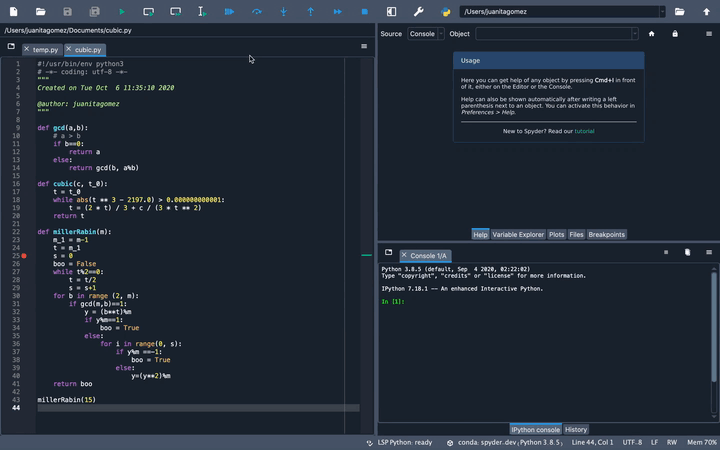Click the new file icon
This screenshot has height=450, width=720.
coord(12,11)
